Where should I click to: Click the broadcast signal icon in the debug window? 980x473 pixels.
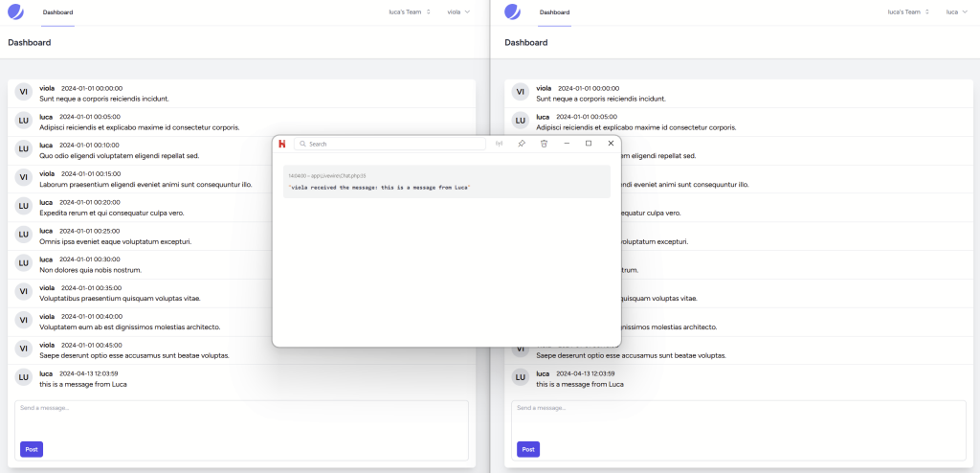498,144
